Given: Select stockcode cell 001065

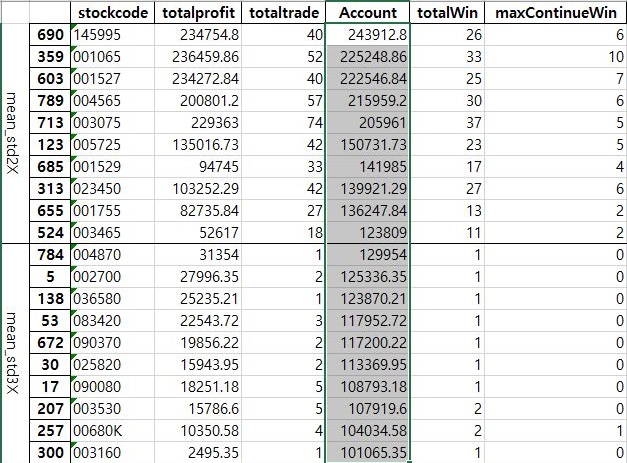Looking at the screenshot, I should click(x=112, y=57).
